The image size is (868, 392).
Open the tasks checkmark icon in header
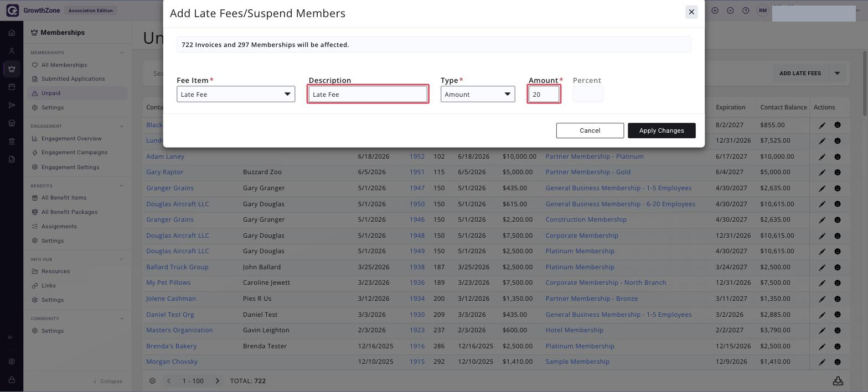(730, 11)
